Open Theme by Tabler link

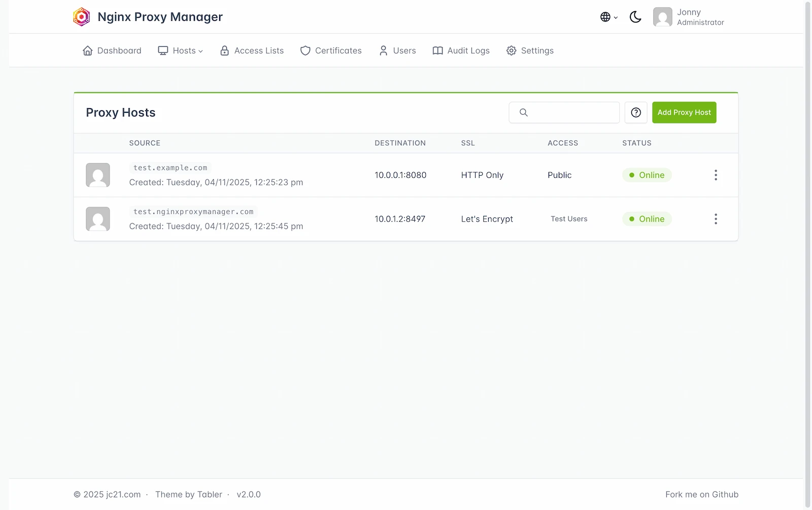click(x=189, y=494)
